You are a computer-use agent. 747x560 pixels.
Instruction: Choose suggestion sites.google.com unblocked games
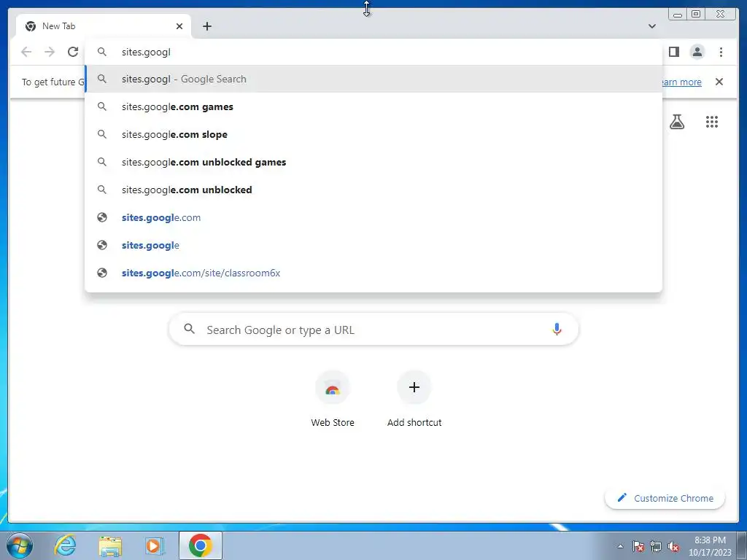coord(373,162)
